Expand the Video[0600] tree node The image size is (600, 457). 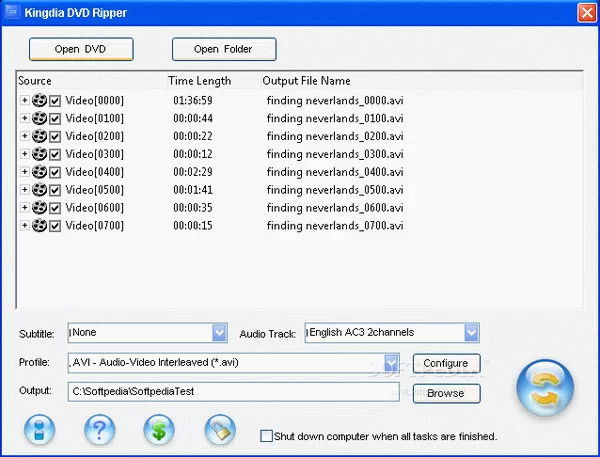(x=24, y=207)
